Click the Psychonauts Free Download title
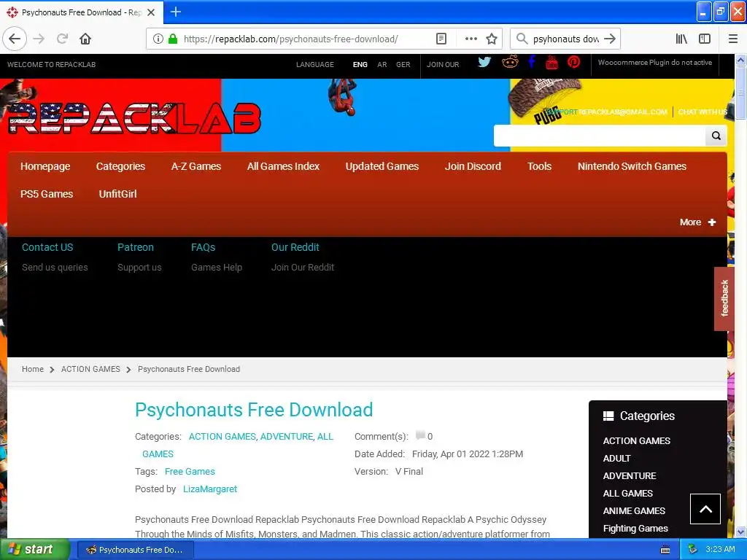747x560 pixels. point(254,410)
